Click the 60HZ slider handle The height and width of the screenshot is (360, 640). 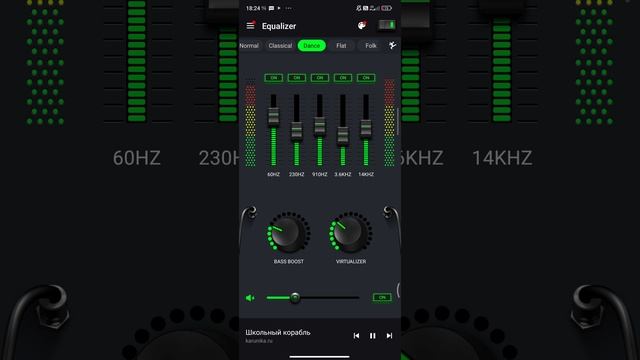click(273, 117)
